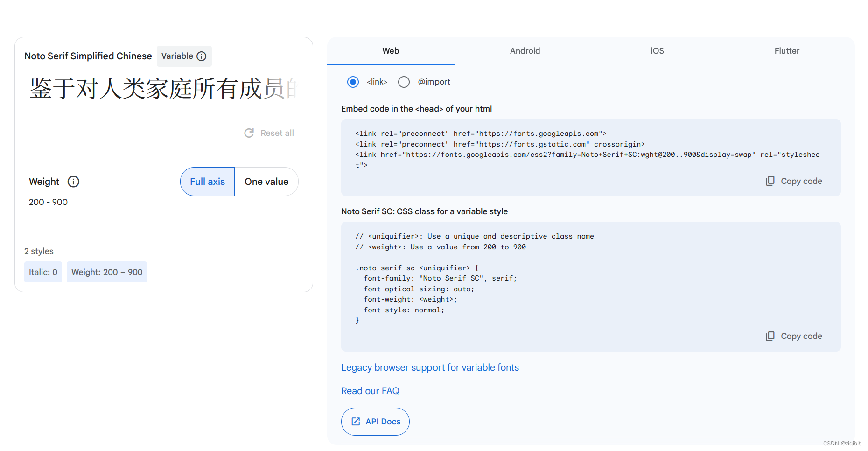Open Legacy browser support for variable fonts link
This screenshot has height=451, width=868.
(430, 368)
